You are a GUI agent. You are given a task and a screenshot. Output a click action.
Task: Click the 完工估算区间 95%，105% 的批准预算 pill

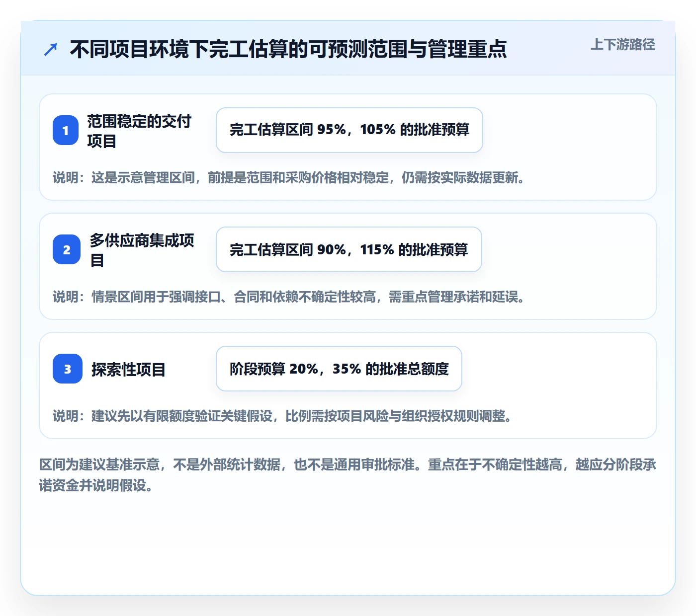click(x=349, y=130)
